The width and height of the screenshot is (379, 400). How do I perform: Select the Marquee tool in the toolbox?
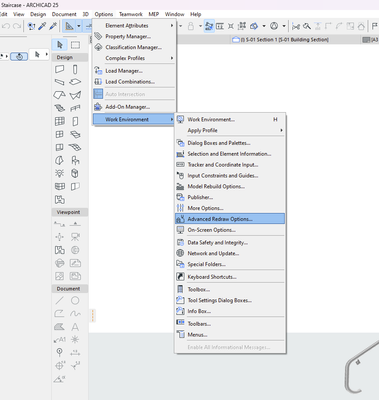point(75,45)
